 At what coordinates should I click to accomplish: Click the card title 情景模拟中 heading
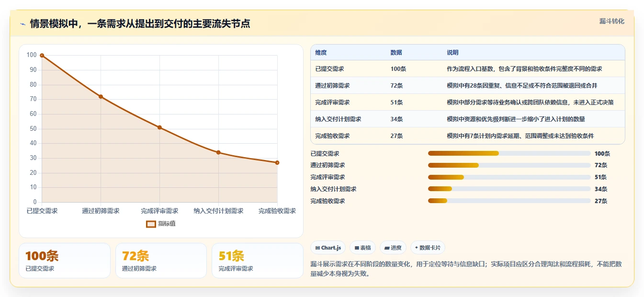pos(140,24)
